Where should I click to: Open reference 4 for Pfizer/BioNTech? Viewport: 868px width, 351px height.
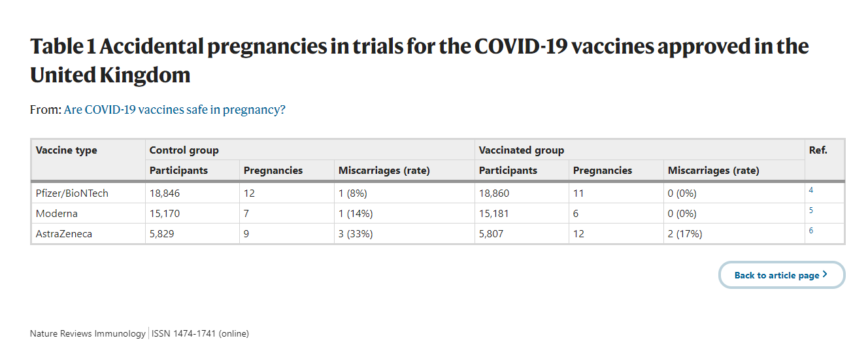tap(811, 190)
